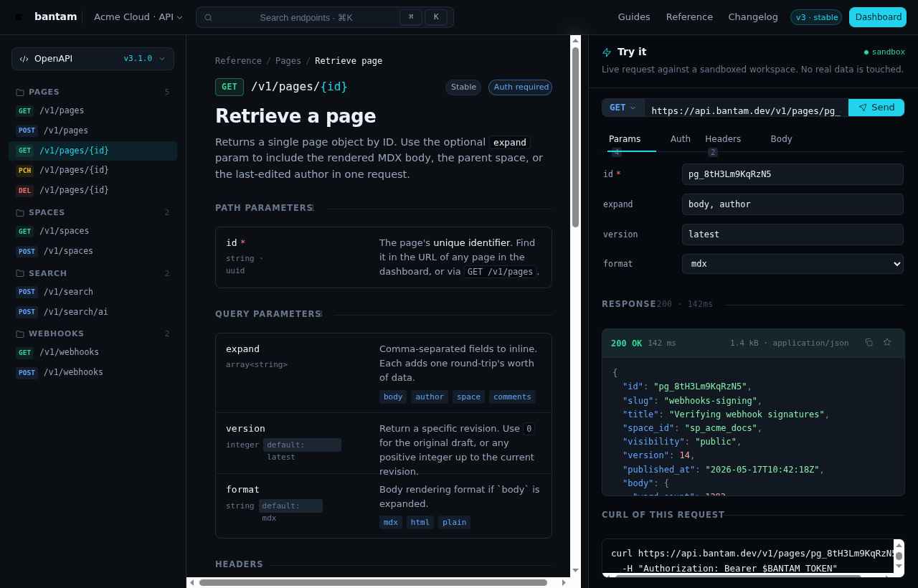Screen dimensions: 918x588
Task: Switch to the Auth tab
Action: (681, 139)
